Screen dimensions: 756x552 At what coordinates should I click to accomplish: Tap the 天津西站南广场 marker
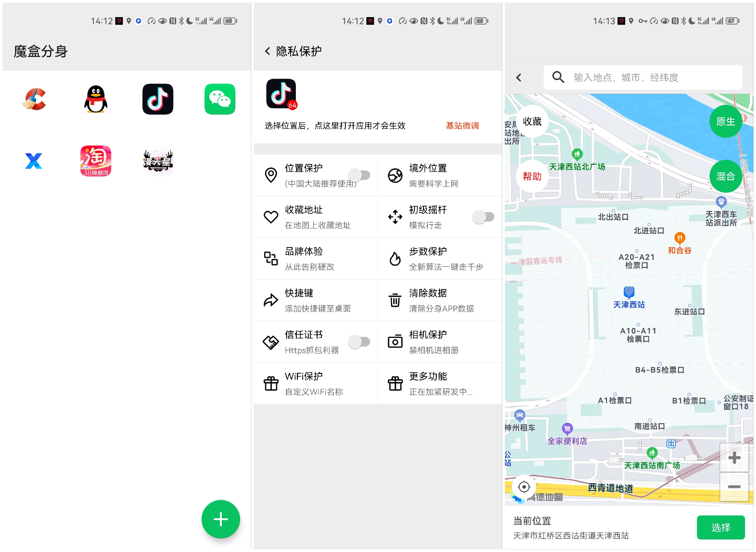[x=652, y=453]
